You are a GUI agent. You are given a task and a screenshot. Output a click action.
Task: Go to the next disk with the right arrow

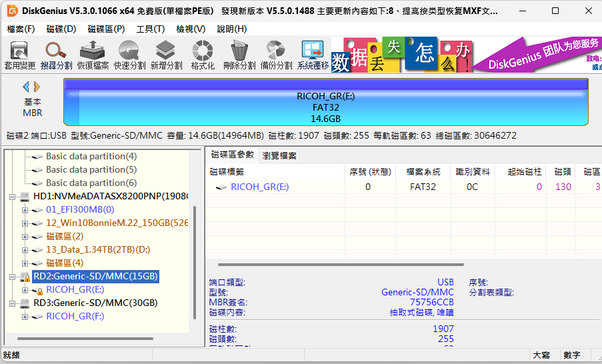(x=37, y=87)
